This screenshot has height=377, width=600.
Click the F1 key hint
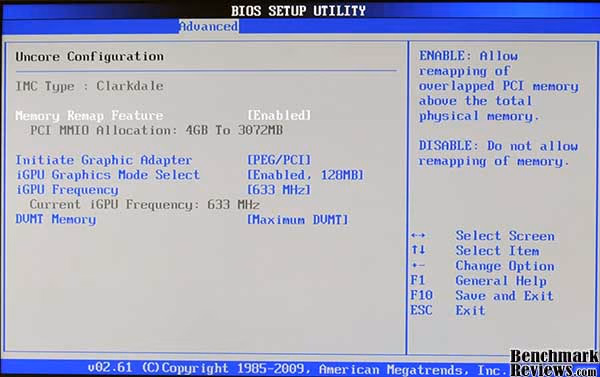[418, 280]
